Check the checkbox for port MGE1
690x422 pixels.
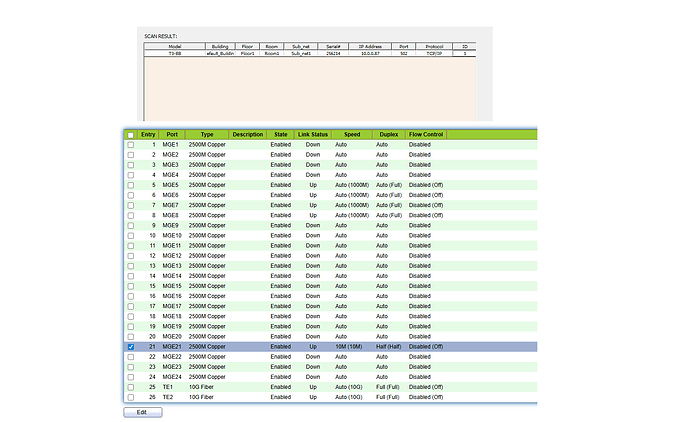(130, 145)
